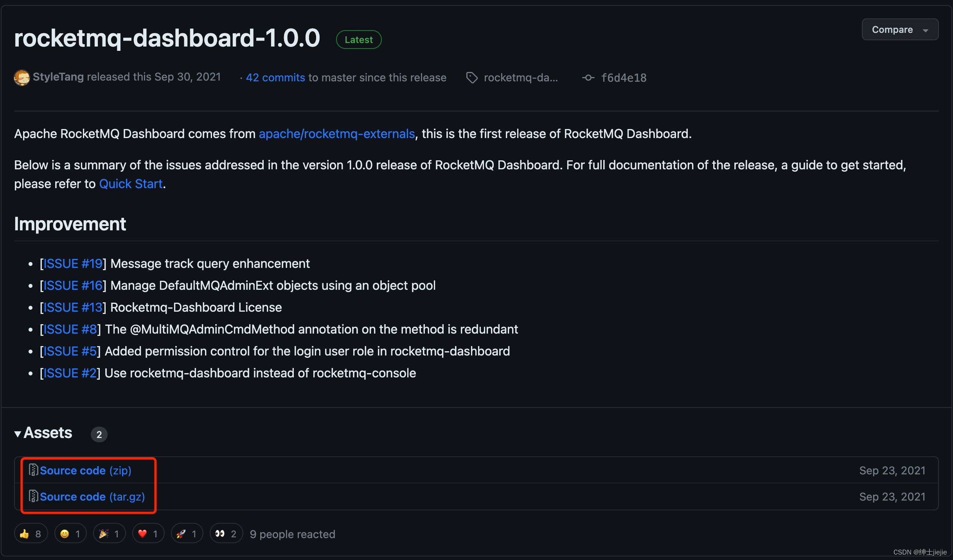Toggle the thumbs up reaction

[31, 534]
